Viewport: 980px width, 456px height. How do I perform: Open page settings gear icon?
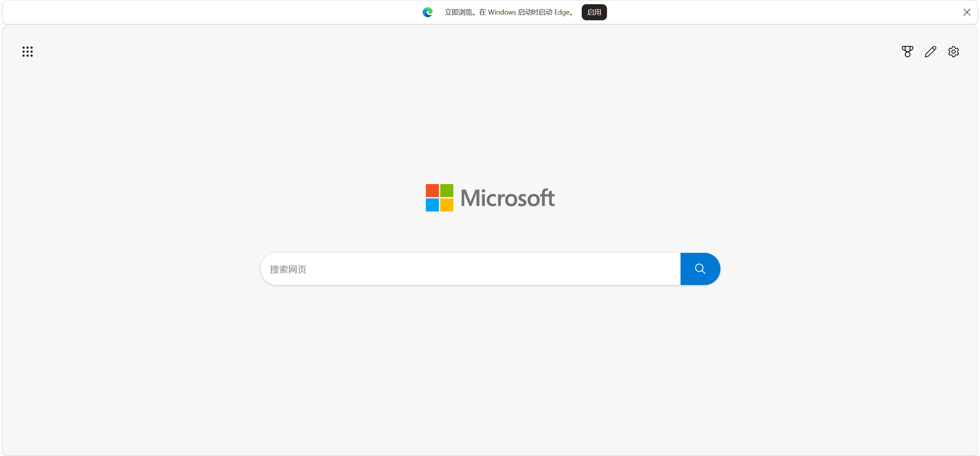click(953, 52)
